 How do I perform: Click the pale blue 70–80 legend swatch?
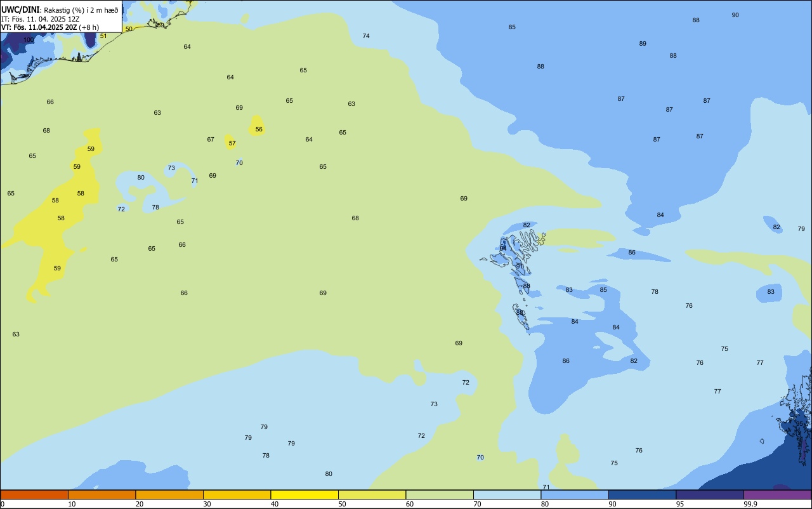point(507,494)
